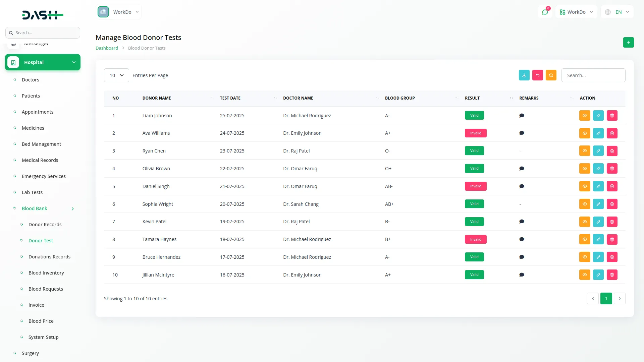This screenshot has height=362, width=644.
Task: Open the messenger chat icon in header
Action: tap(545, 12)
